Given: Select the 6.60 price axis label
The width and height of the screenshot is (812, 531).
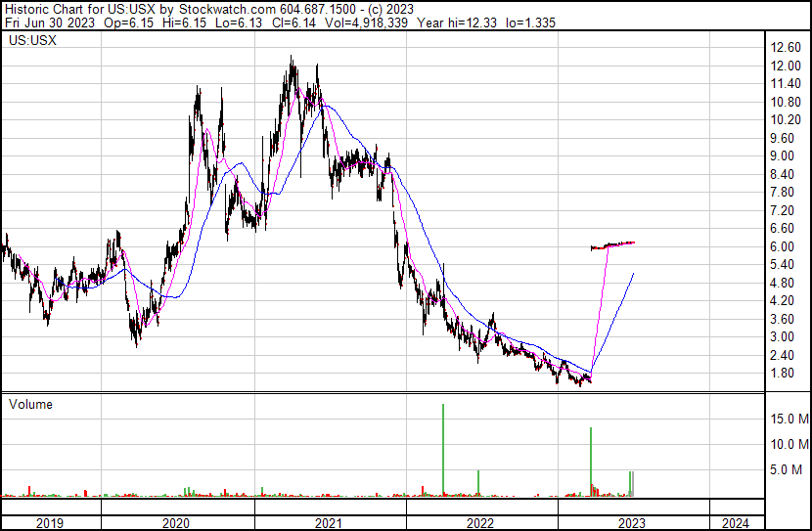Looking at the screenshot, I should pyautogui.click(x=782, y=228).
